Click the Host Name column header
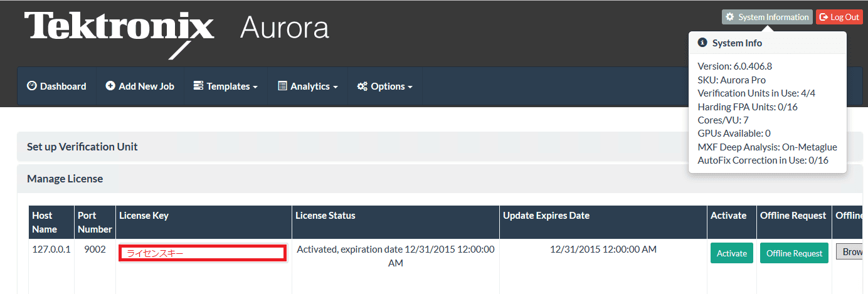The width and height of the screenshot is (868, 294). pos(51,222)
